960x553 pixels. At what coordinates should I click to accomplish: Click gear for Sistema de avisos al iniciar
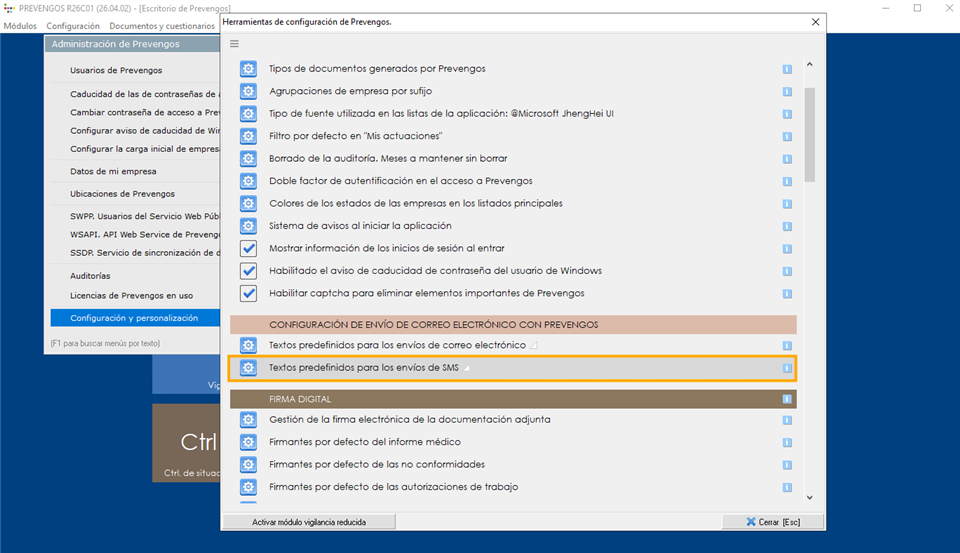(248, 226)
